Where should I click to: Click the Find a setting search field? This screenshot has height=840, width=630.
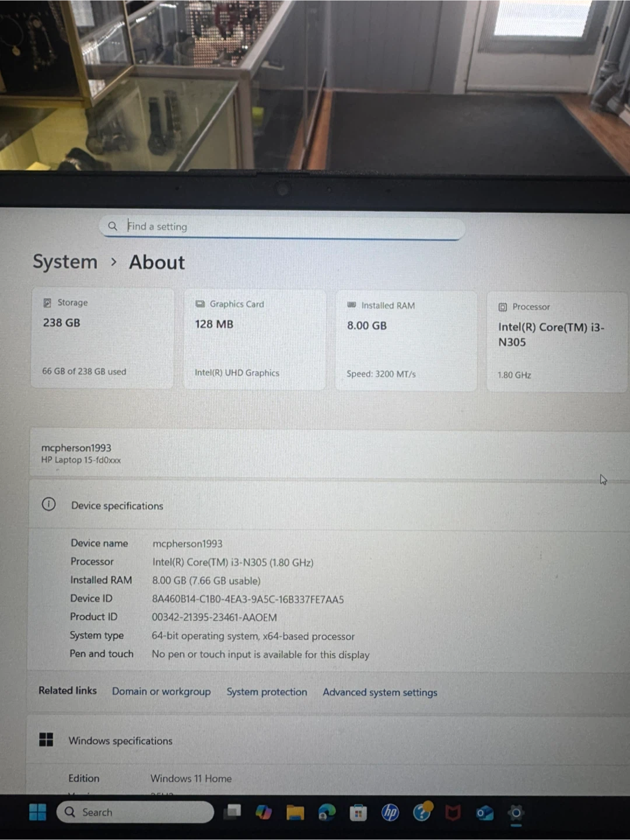point(282,227)
